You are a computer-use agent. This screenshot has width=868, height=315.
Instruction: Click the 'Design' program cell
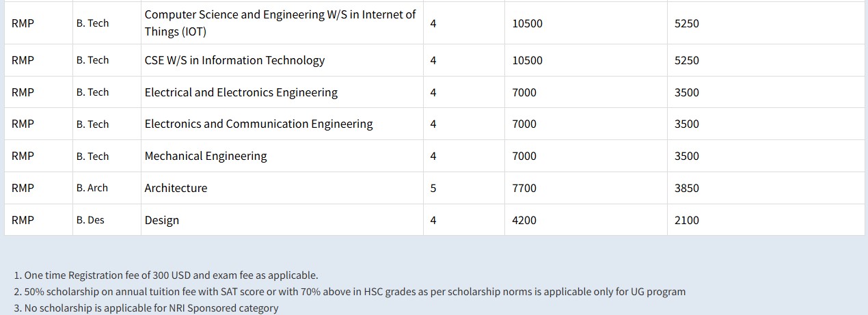coord(161,220)
